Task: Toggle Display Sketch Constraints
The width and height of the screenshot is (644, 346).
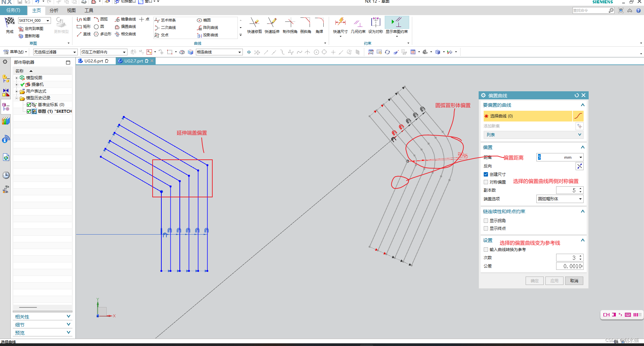Action: [397, 26]
